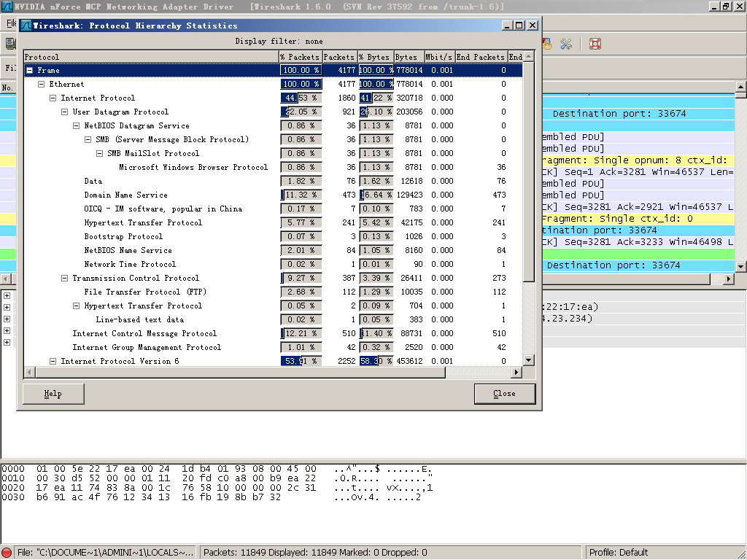
Task: Select the Domain Name Service row
Action: 125,195
